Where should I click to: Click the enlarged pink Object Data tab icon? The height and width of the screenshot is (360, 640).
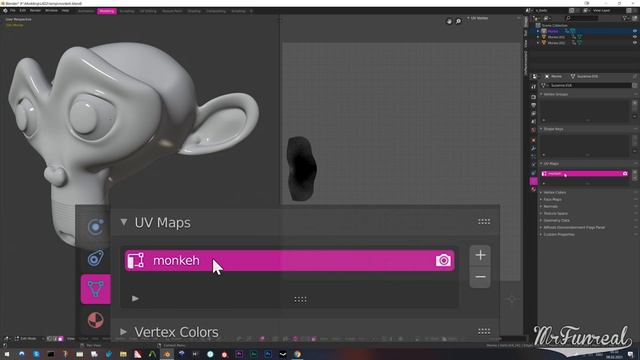96,289
